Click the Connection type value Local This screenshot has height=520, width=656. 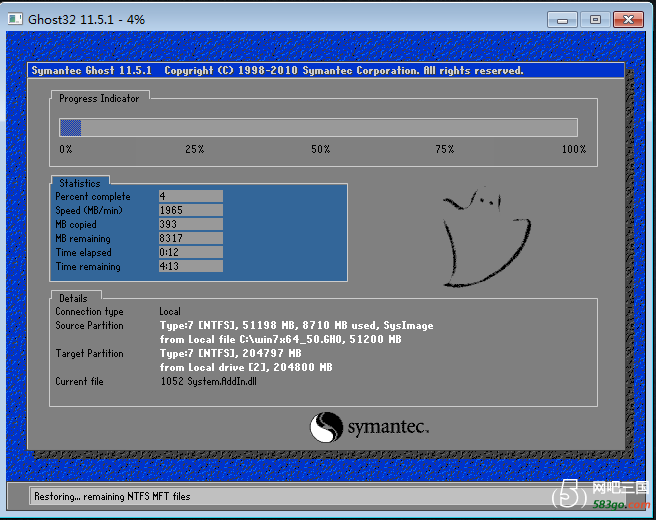pos(170,311)
